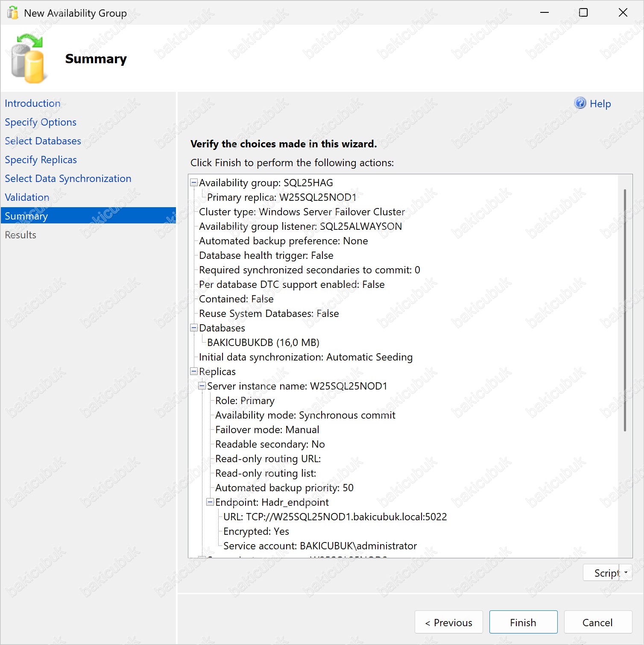Collapse Server instance W25SQL25NOD1 node
Screen dimensions: 644x645
click(x=202, y=386)
